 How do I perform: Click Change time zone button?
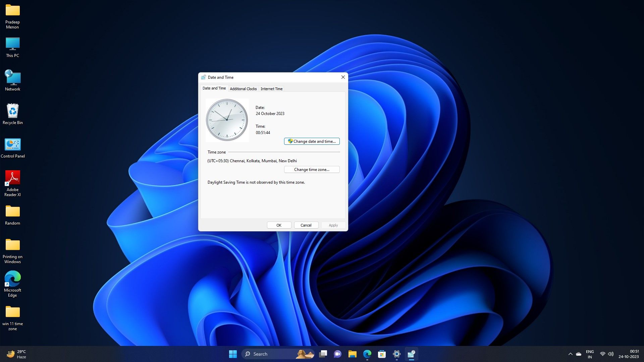tap(312, 170)
